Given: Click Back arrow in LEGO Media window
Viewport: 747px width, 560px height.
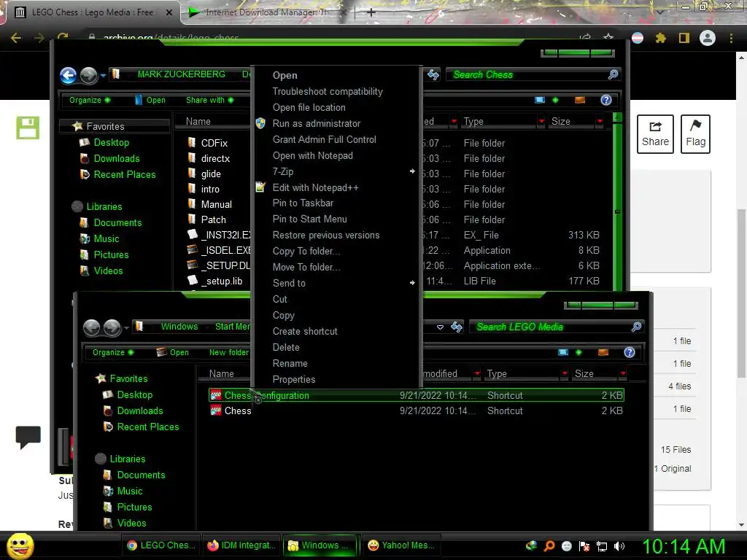Looking at the screenshot, I should 91,327.
